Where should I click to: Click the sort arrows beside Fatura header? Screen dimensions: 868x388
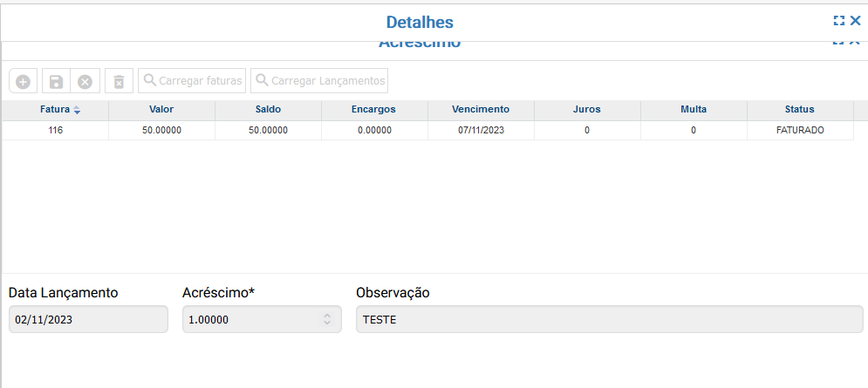pos(77,110)
